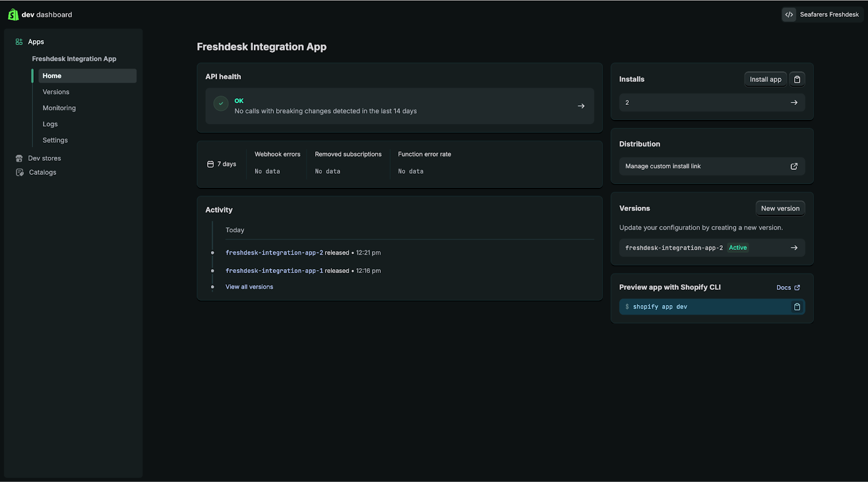The image size is (868, 482).
Task: Open freshdesk-integration-app-2 released activity link
Action: pyautogui.click(x=274, y=253)
